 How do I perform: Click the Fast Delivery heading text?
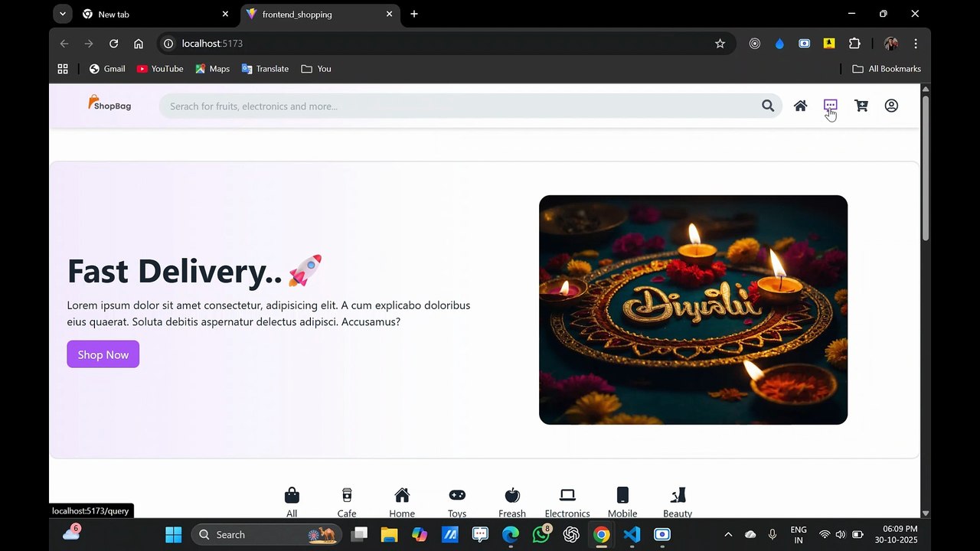(195, 271)
